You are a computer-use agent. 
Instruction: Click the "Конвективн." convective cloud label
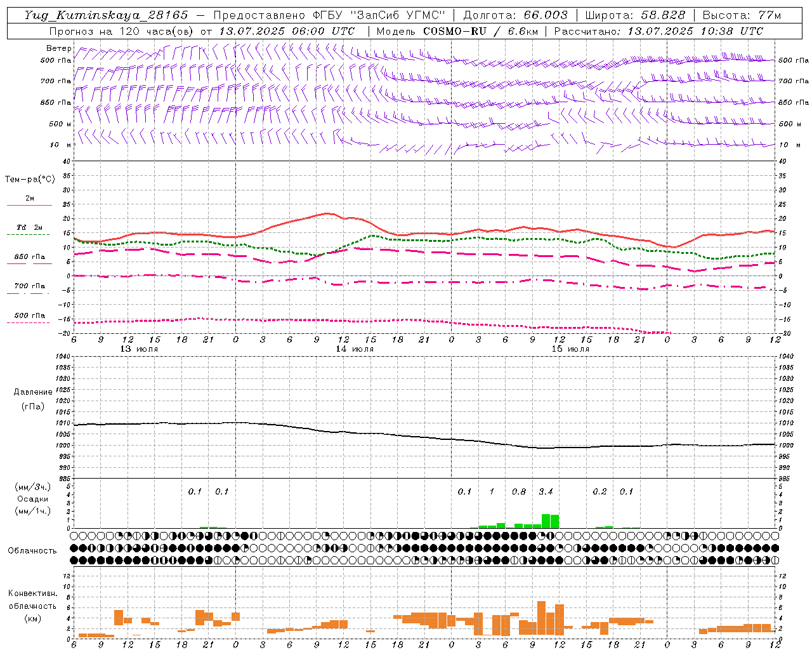[x=32, y=594]
